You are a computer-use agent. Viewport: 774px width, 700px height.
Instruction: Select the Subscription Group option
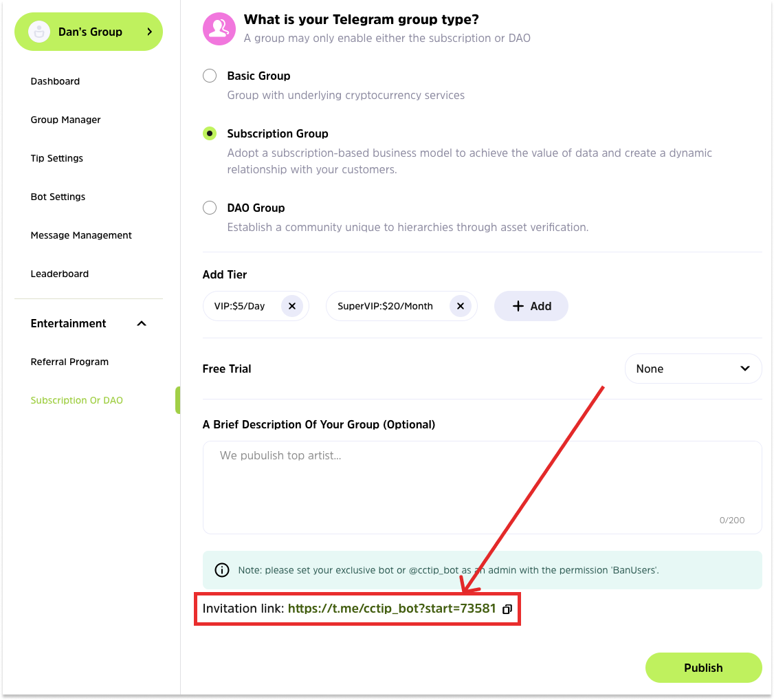coord(210,133)
